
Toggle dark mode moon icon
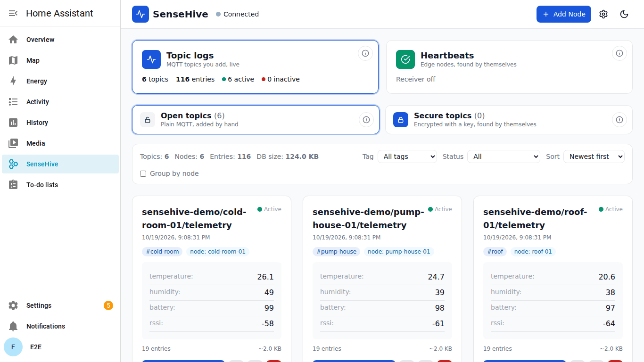coord(624,14)
